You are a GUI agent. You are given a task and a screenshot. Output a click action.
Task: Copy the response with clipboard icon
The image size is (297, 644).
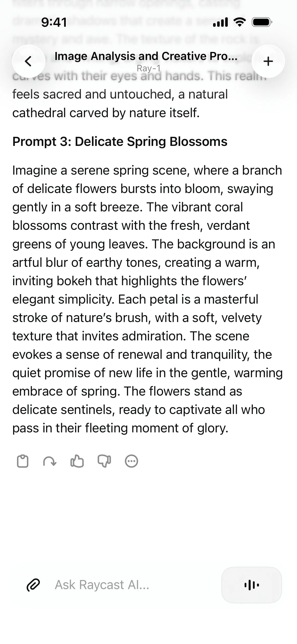[x=23, y=461]
